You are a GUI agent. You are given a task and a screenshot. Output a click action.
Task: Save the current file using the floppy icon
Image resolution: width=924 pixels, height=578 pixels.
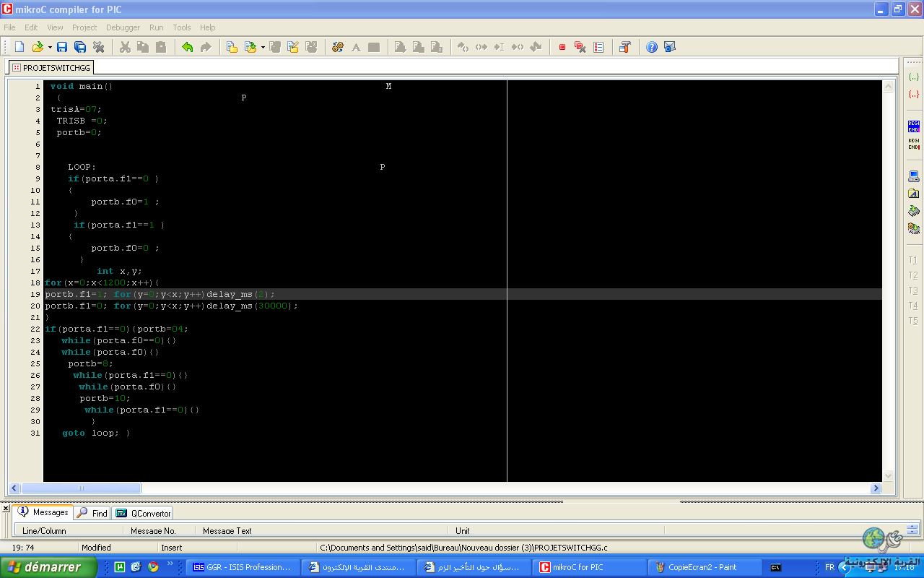pyautogui.click(x=62, y=47)
